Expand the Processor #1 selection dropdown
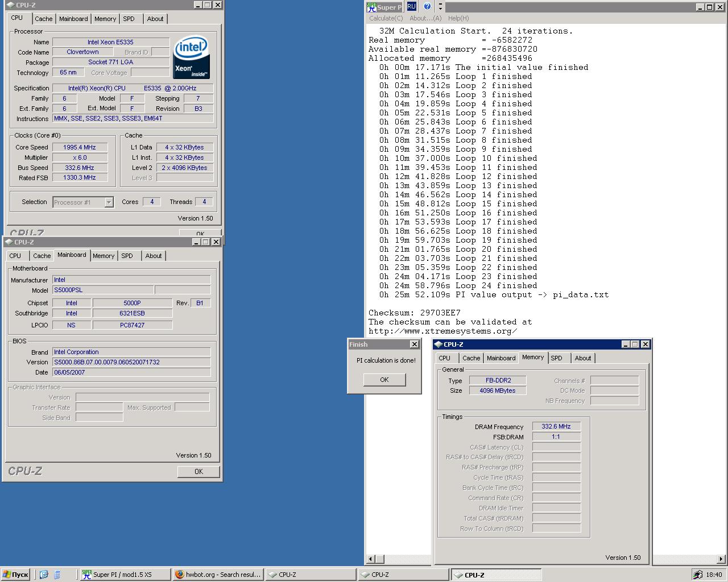Screen dimensions: 728x582 109,202
